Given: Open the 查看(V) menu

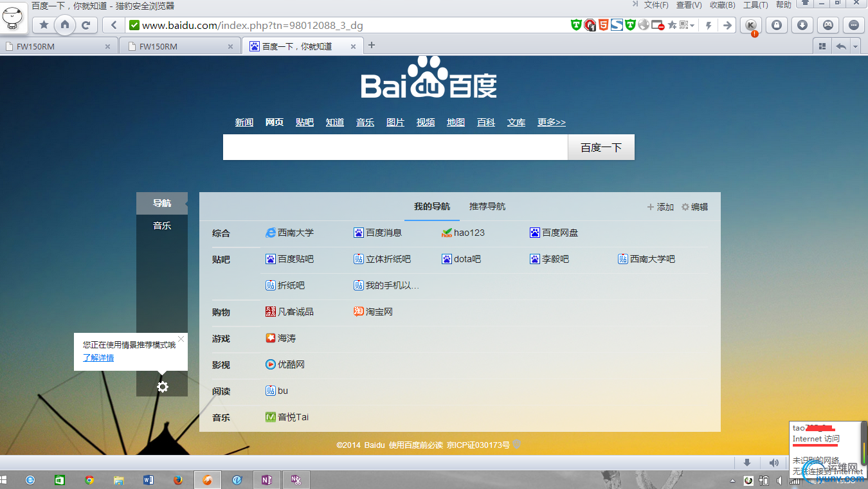Looking at the screenshot, I should [689, 5].
